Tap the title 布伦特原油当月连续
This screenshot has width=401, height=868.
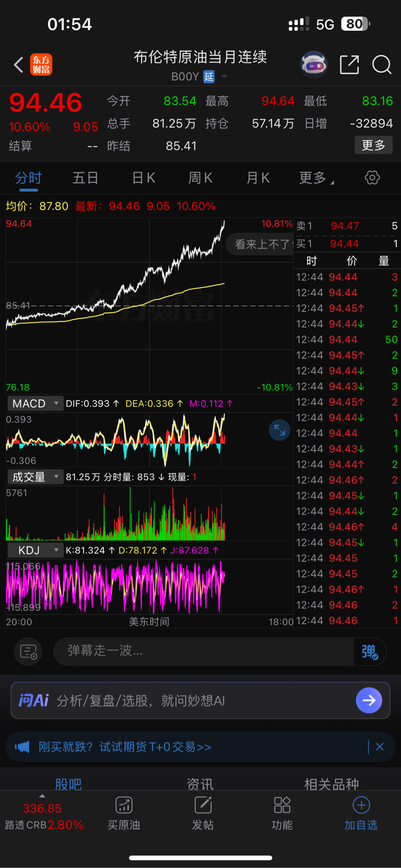(200, 57)
